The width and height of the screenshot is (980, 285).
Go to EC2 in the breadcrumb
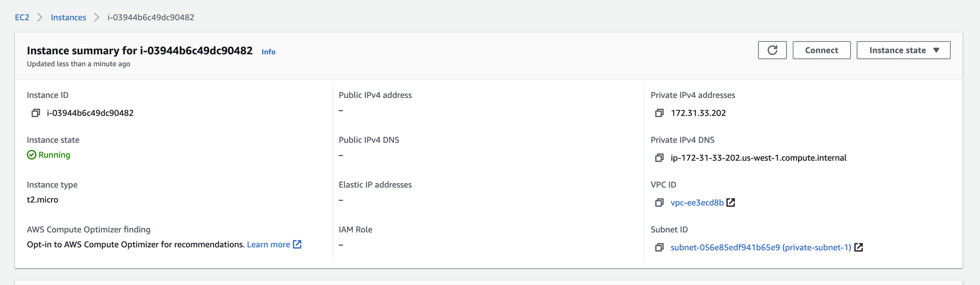pyautogui.click(x=22, y=18)
